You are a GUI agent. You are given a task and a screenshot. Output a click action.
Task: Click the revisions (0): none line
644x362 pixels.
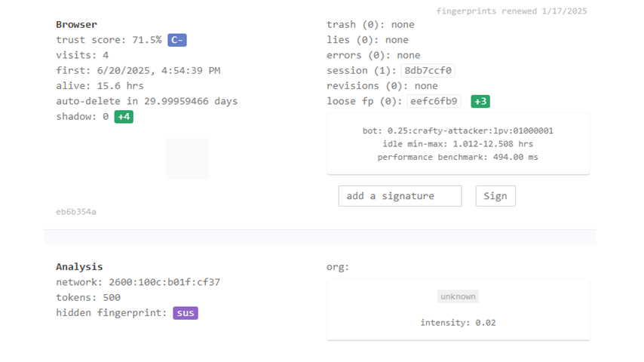point(382,86)
